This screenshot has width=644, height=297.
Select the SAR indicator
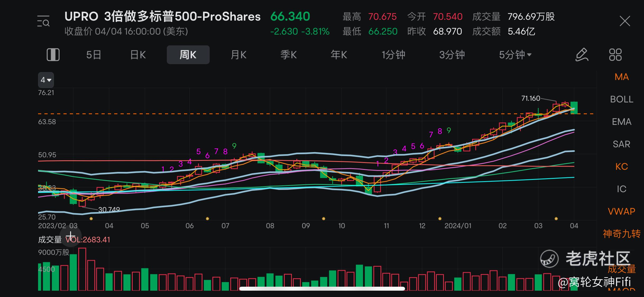tap(622, 144)
